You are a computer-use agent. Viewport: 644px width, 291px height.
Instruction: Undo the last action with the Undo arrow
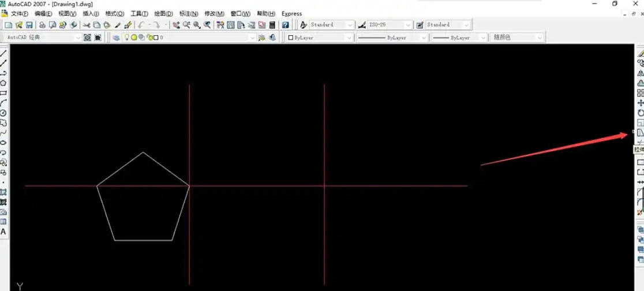[141, 25]
